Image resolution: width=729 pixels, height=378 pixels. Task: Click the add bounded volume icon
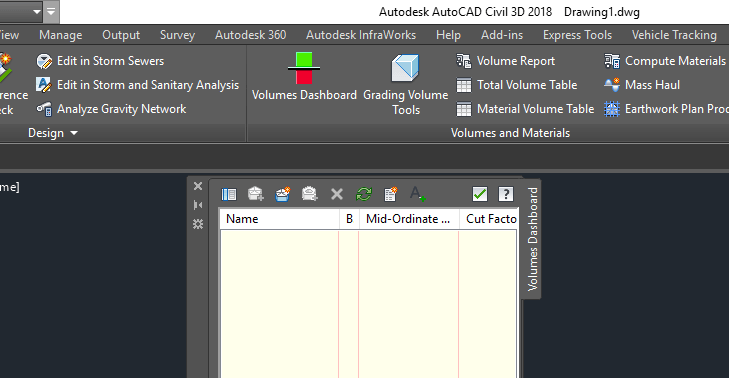(309, 194)
